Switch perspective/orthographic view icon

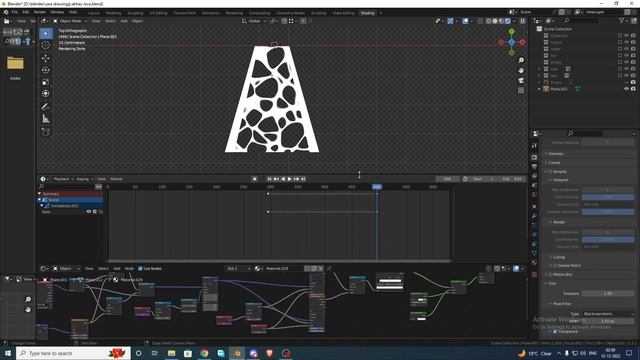coord(521,91)
